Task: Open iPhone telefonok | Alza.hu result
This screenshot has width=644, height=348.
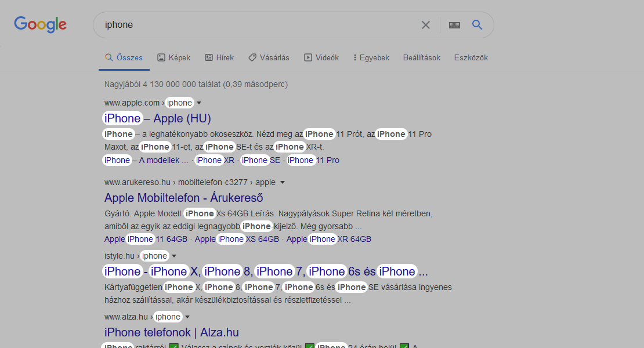Action: click(x=172, y=332)
